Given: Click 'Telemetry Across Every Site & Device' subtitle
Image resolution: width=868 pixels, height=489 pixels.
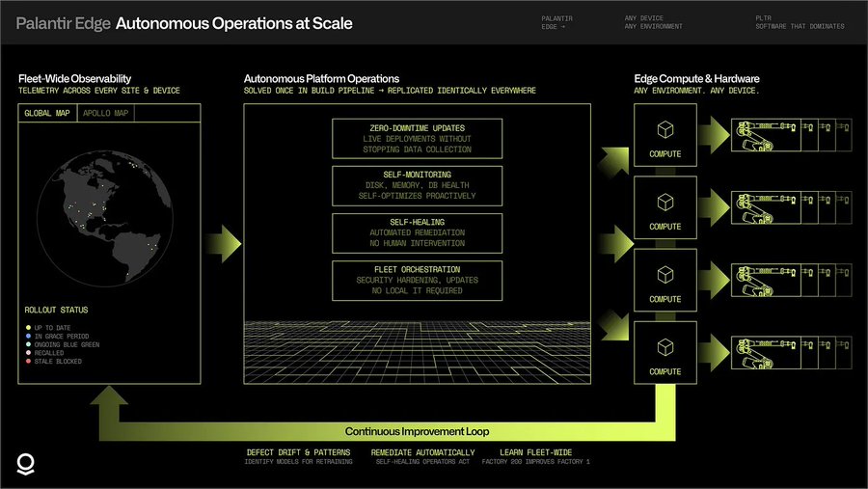Looking at the screenshot, I should [99, 91].
